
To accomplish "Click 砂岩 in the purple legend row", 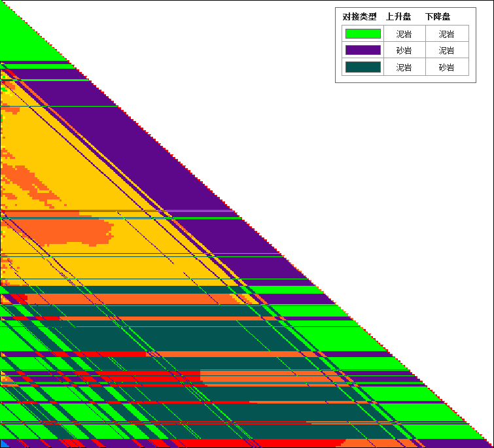I will click(x=404, y=50).
